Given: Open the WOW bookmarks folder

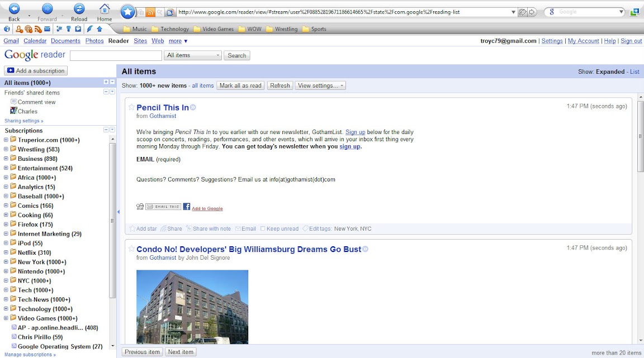Looking at the screenshot, I should [250, 28].
